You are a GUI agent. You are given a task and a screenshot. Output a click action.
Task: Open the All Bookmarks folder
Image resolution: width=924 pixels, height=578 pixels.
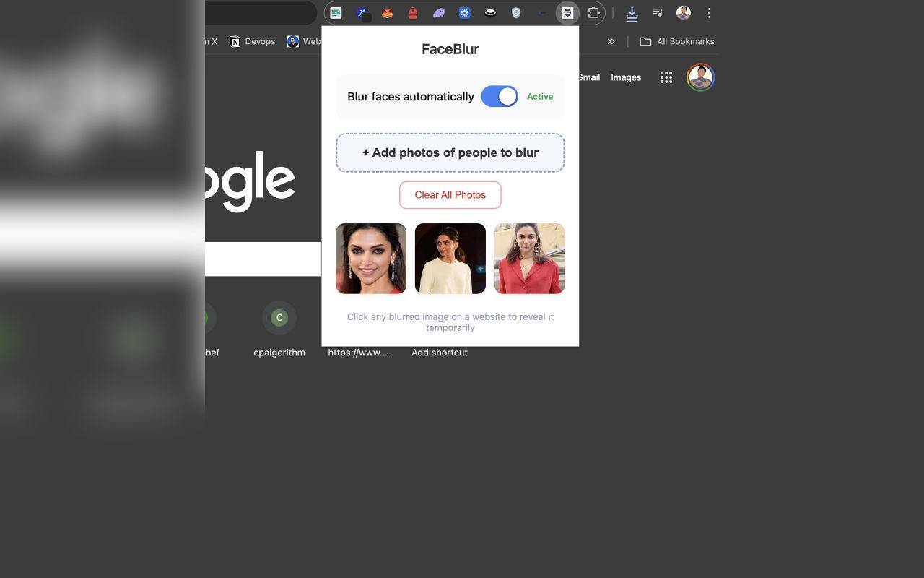point(677,41)
